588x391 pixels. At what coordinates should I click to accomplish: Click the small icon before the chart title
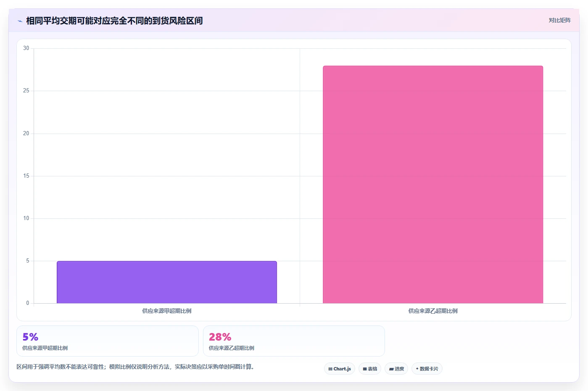20,21
